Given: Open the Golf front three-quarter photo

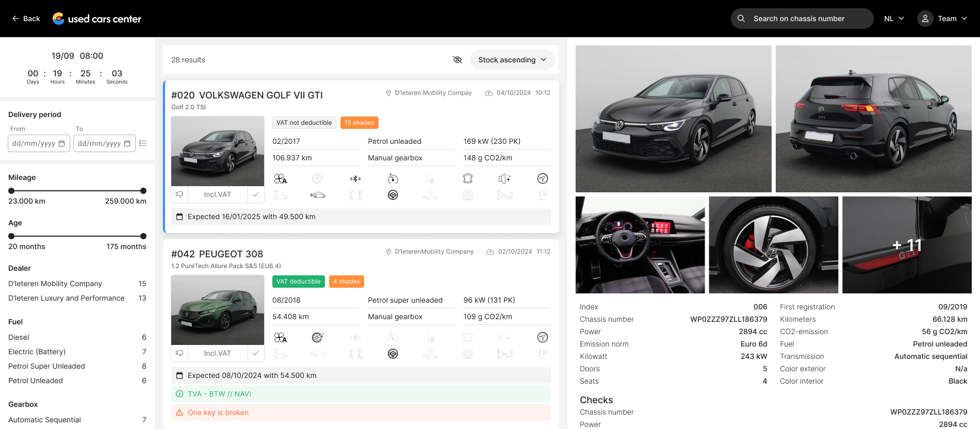Looking at the screenshot, I should (674, 119).
